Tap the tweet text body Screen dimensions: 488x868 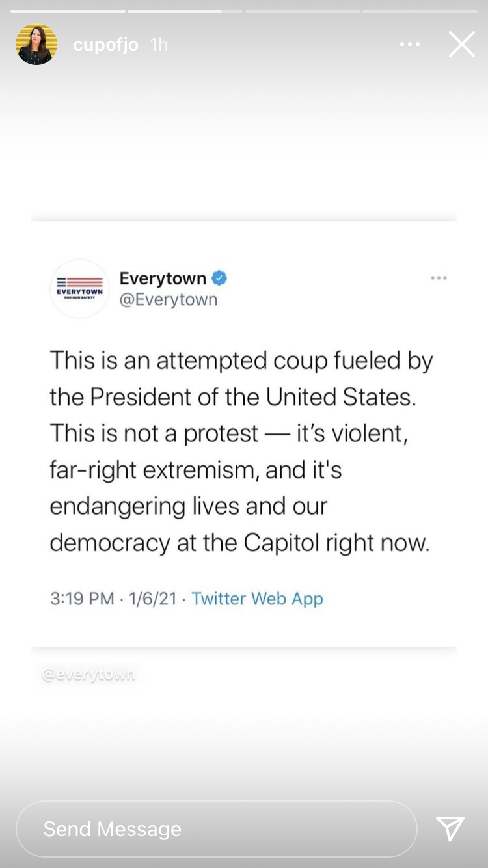[x=241, y=451]
